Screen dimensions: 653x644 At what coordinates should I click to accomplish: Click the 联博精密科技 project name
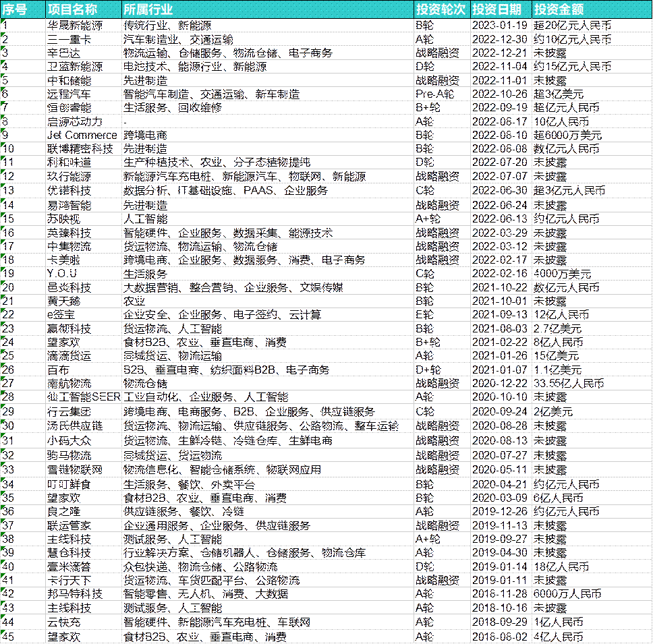[x=80, y=148]
